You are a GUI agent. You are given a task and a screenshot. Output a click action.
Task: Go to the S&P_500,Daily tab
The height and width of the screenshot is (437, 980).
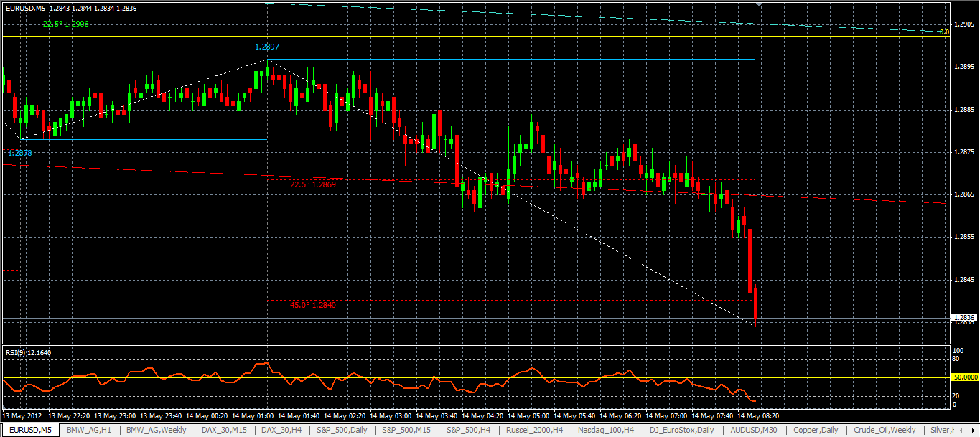point(342,430)
